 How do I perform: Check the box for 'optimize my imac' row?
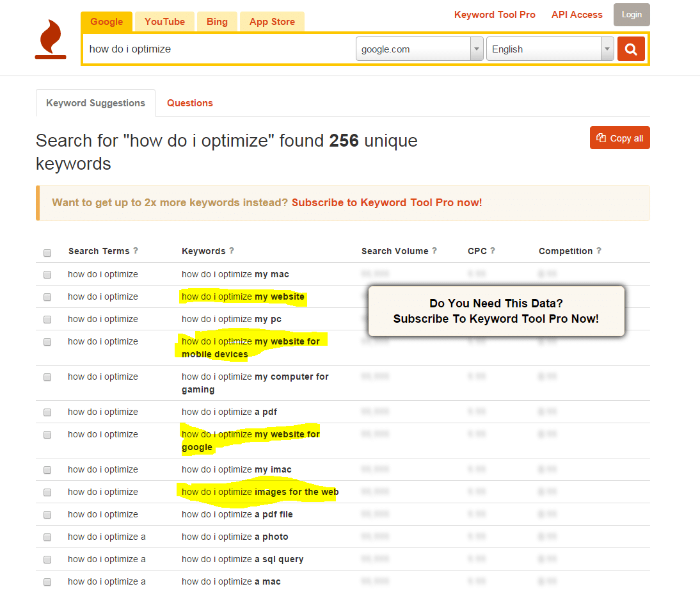47,470
